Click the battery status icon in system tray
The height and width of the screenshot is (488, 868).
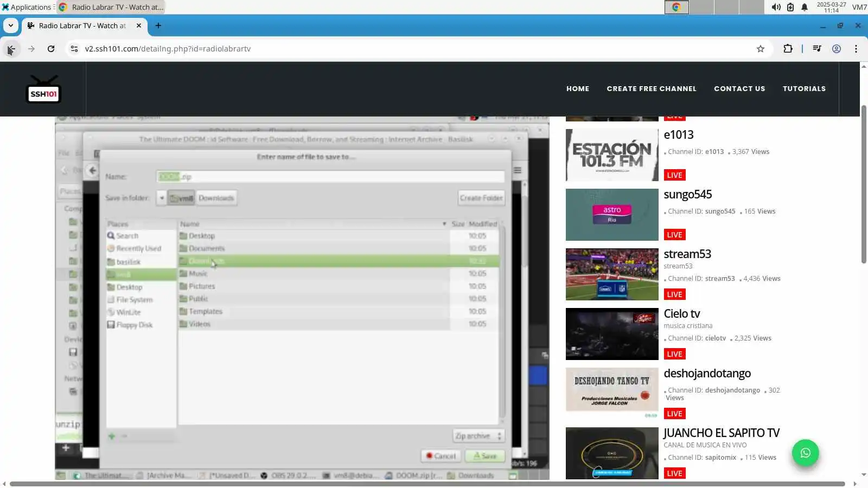[x=790, y=7]
